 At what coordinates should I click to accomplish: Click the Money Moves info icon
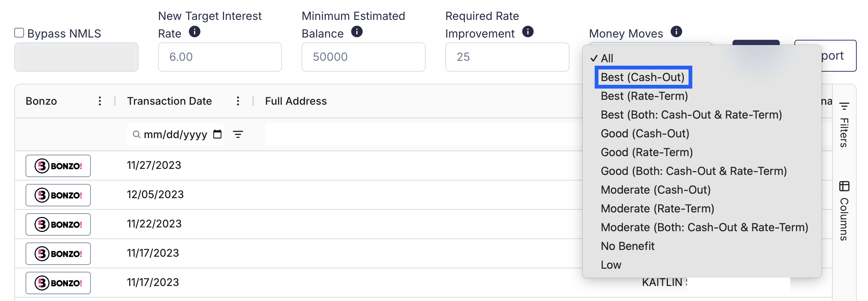676,32
